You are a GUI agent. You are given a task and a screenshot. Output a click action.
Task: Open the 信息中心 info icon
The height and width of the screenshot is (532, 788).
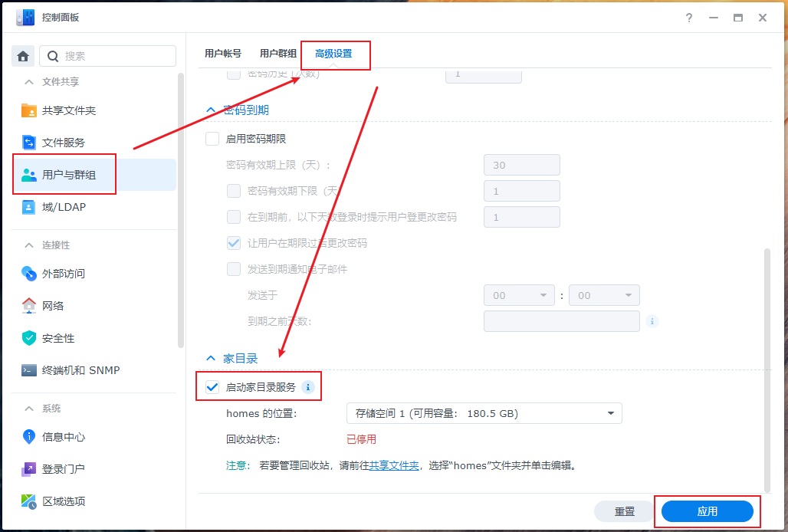coord(29,437)
